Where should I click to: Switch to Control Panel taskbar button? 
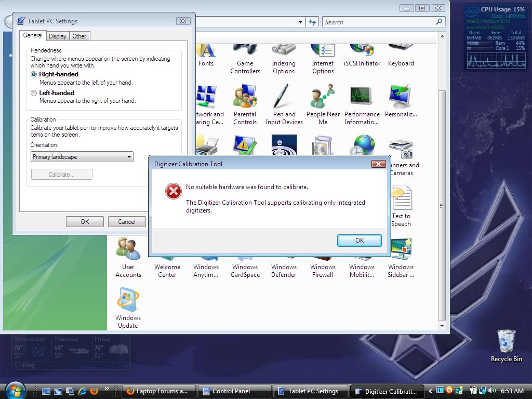click(x=235, y=391)
